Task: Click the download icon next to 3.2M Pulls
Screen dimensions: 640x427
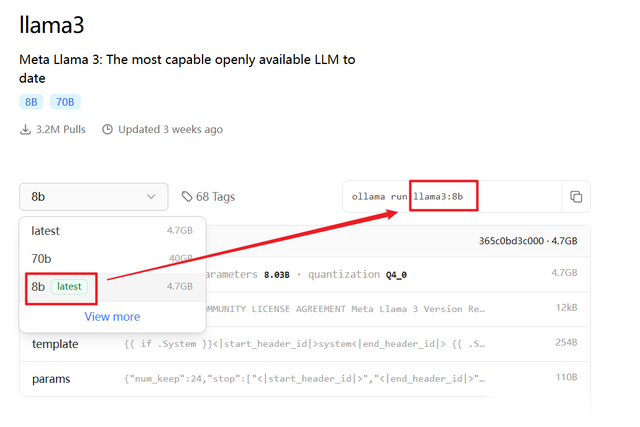Action: tap(25, 129)
